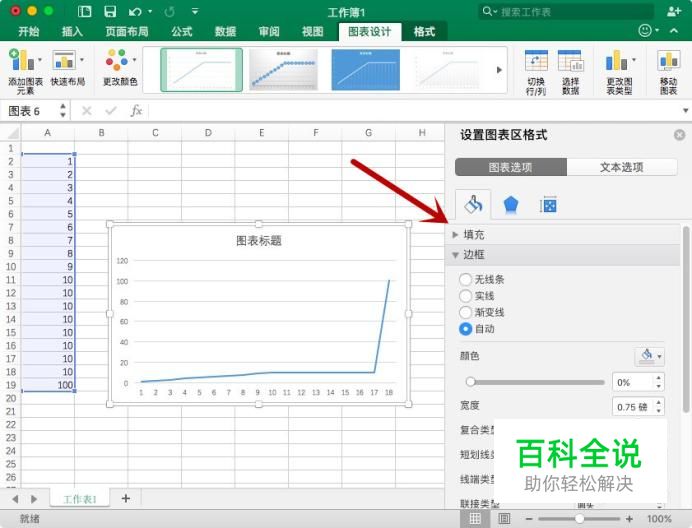Viewport: 692px width, 528px height.
Task: Open the 数据 ribbon tab
Action: point(225,31)
